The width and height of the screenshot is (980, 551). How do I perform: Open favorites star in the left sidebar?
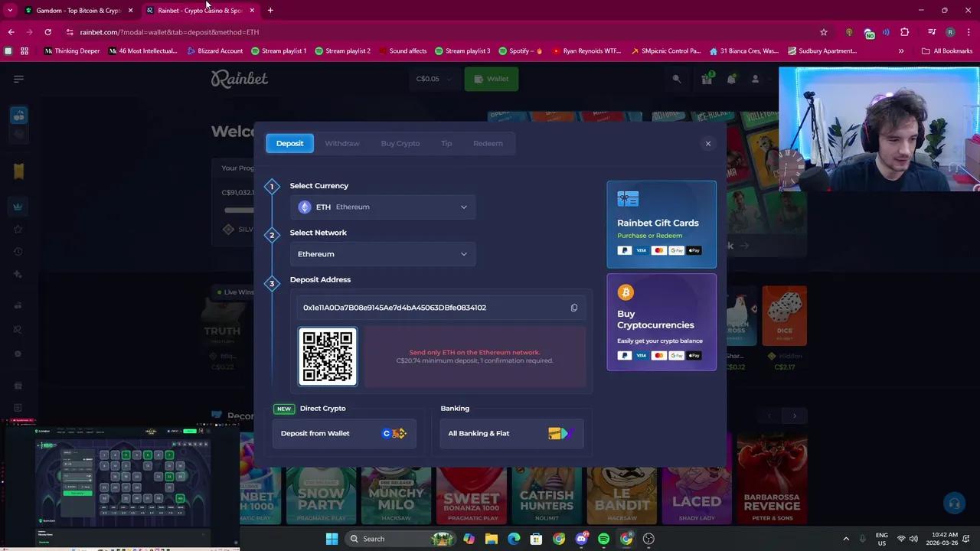click(18, 229)
